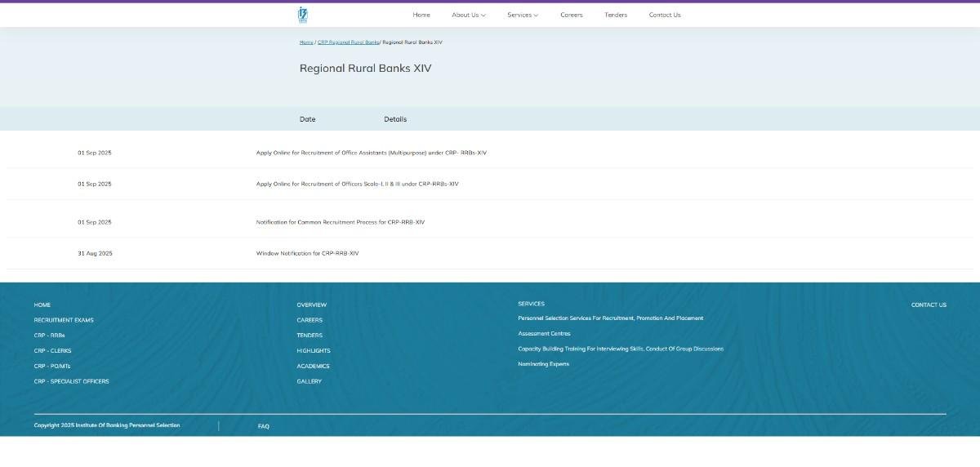Click the FAQ link in the footer
980x467 pixels.
[264, 426]
